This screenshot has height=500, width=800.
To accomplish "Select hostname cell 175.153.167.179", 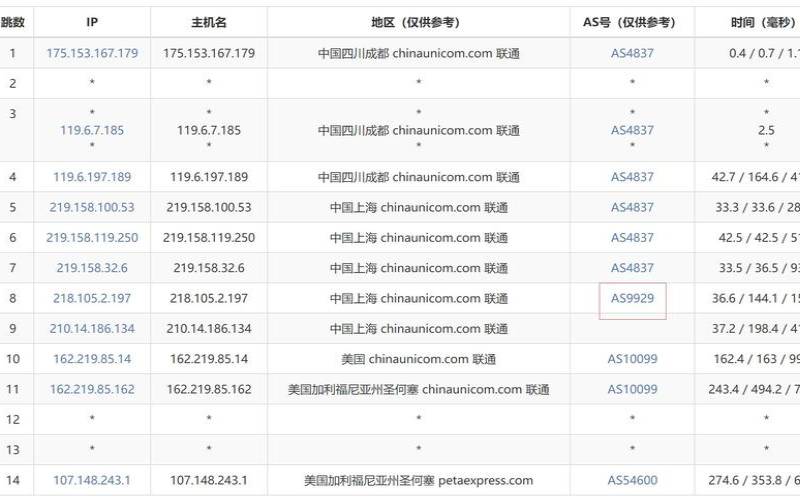I will click(209, 53).
